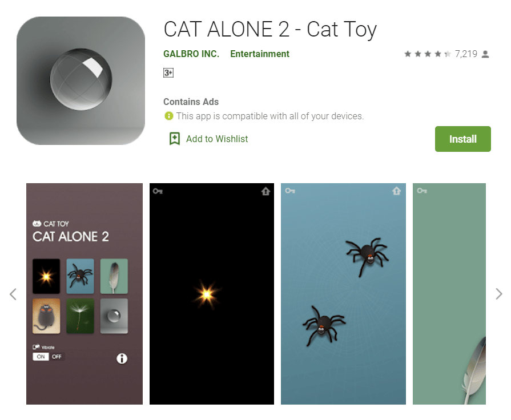Click the reviewers person icon
Screen dimensions: 511x420
point(485,54)
